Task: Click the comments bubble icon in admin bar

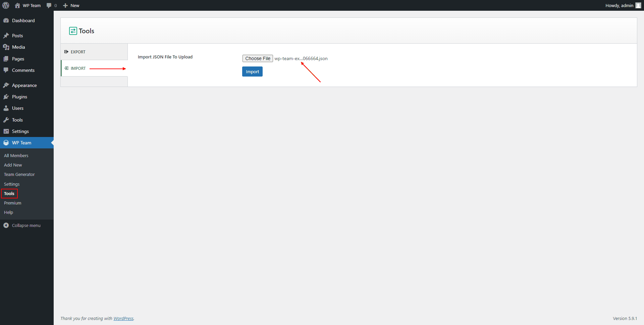Action: pos(49,5)
